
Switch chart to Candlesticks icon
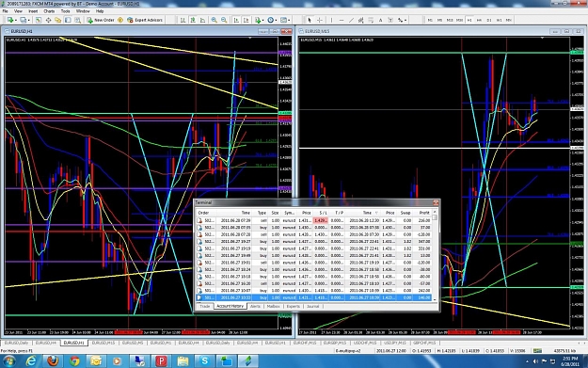pos(193,20)
